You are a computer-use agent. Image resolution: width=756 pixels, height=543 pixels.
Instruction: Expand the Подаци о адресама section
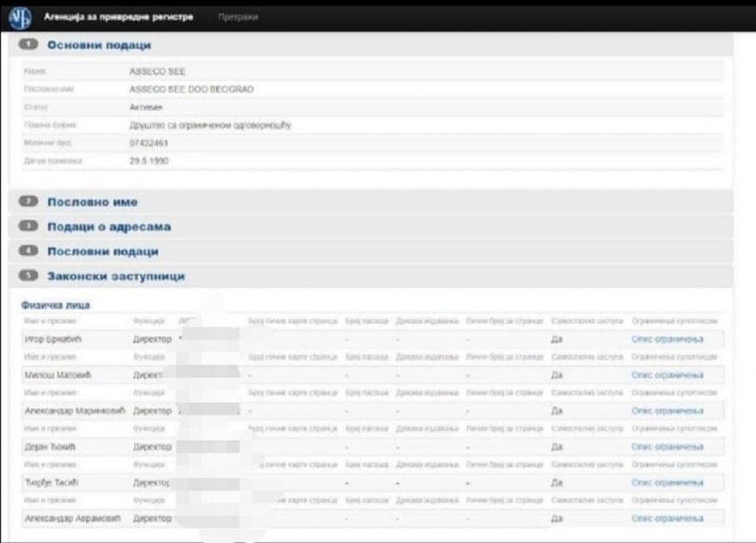(x=109, y=227)
